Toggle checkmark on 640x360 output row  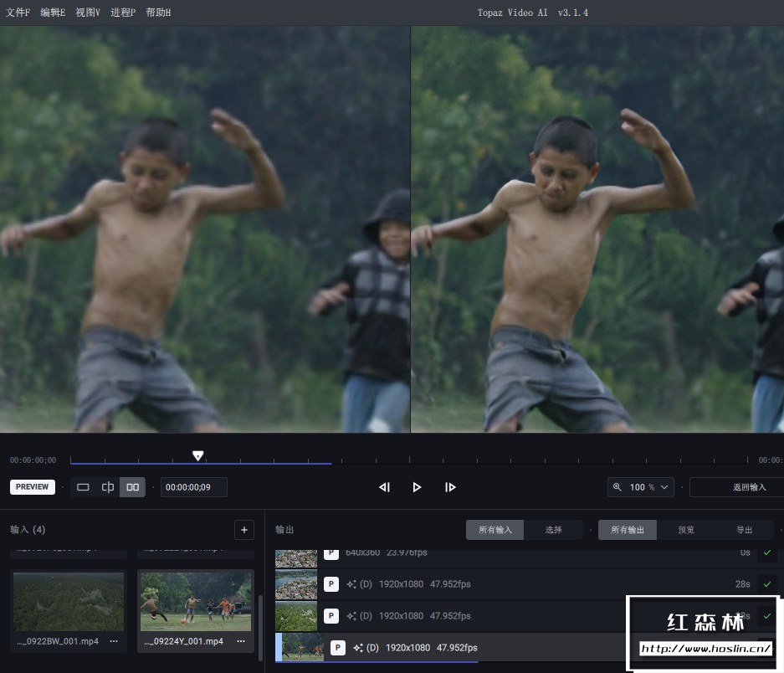(x=767, y=553)
